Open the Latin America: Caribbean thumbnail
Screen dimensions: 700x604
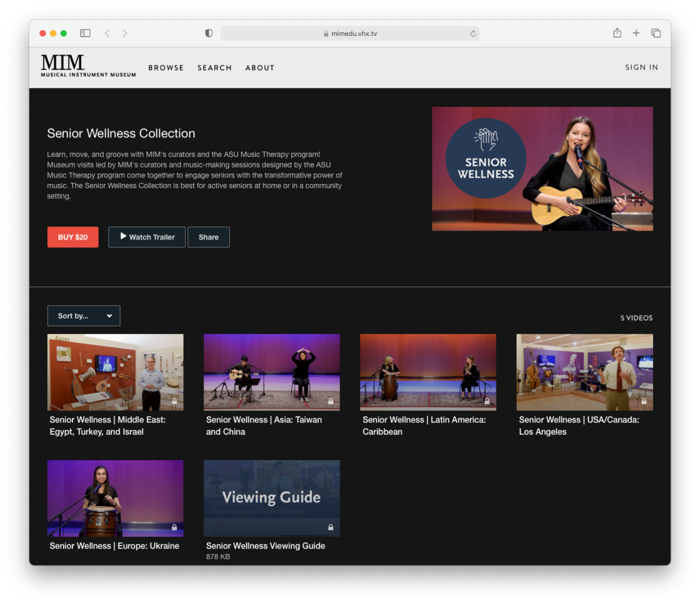(428, 372)
